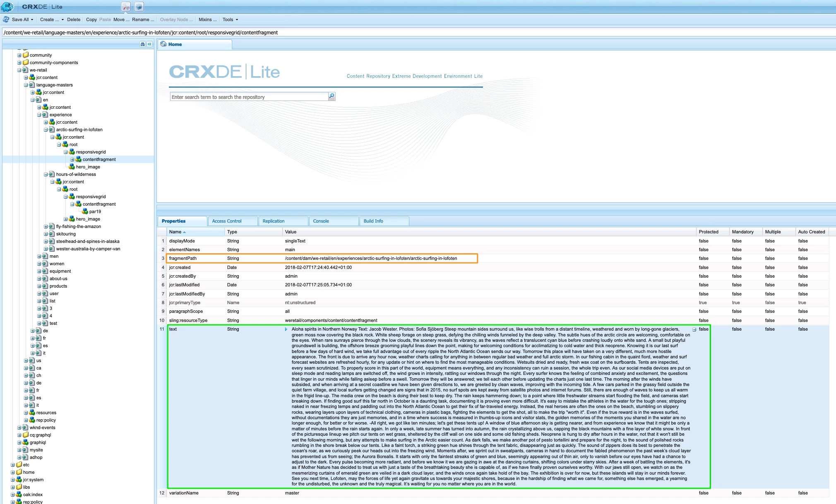Click the tools wrench icon in header

coord(126,7)
